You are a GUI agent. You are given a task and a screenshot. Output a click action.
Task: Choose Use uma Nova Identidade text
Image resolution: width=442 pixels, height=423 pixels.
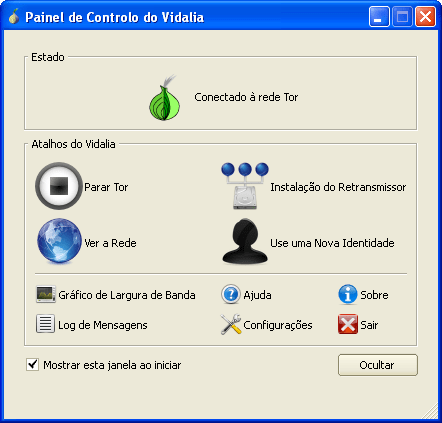coord(332,243)
